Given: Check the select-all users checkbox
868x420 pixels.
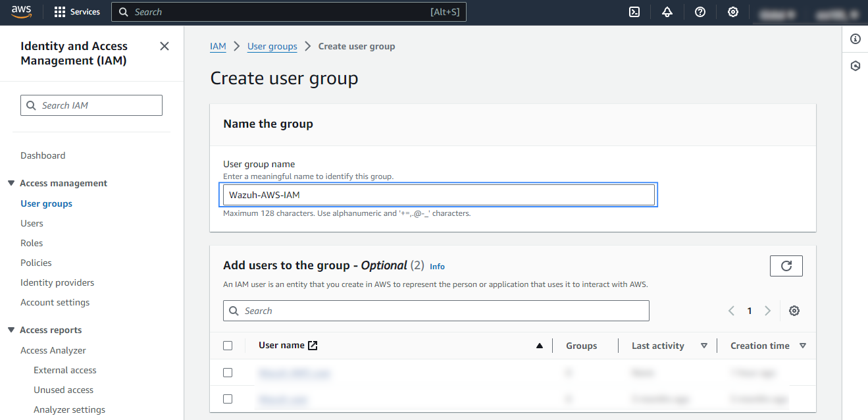Looking at the screenshot, I should click(228, 345).
